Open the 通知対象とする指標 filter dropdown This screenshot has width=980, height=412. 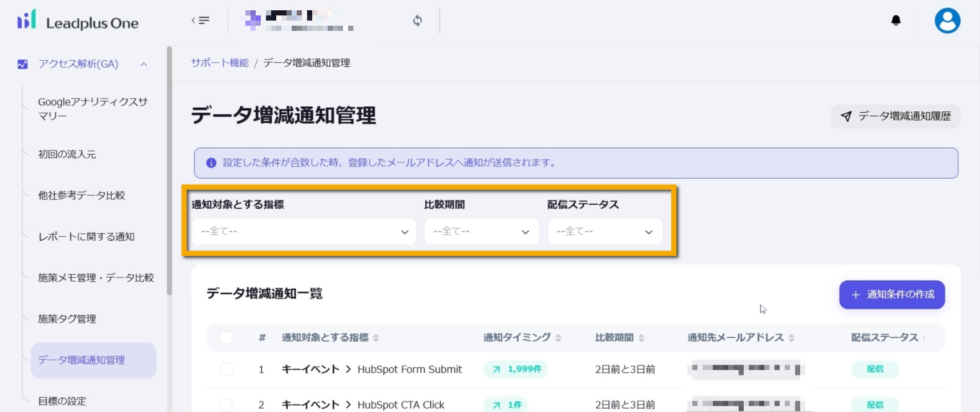point(304,231)
